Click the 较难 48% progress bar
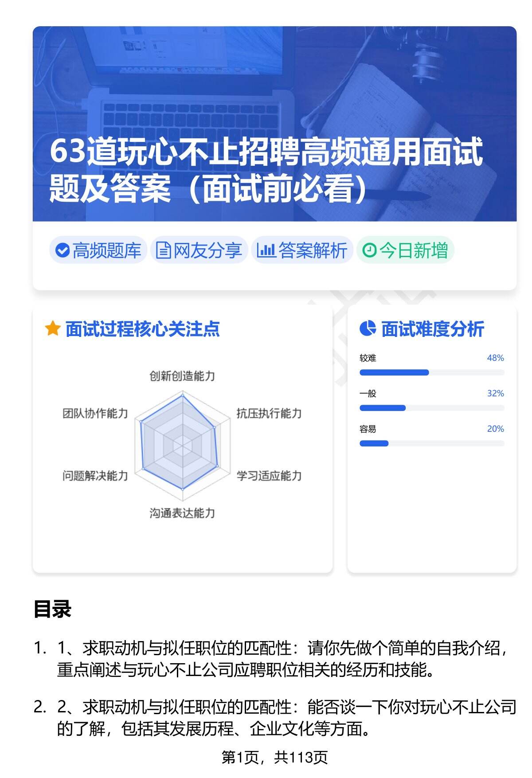This screenshot has height=778, width=532. point(431,372)
